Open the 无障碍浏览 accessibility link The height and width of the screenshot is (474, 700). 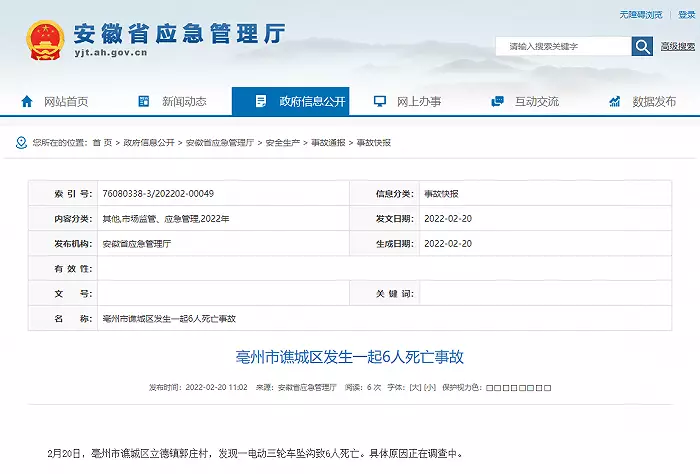point(640,15)
